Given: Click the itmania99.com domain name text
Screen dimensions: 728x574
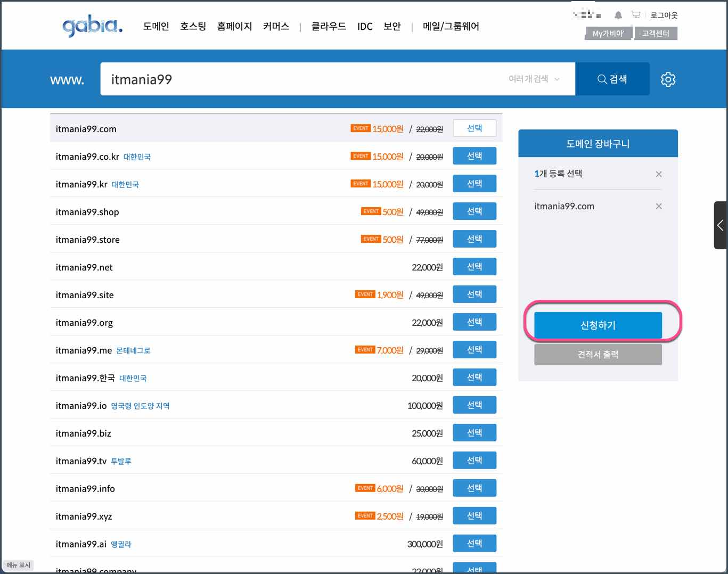Looking at the screenshot, I should (86, 129).
